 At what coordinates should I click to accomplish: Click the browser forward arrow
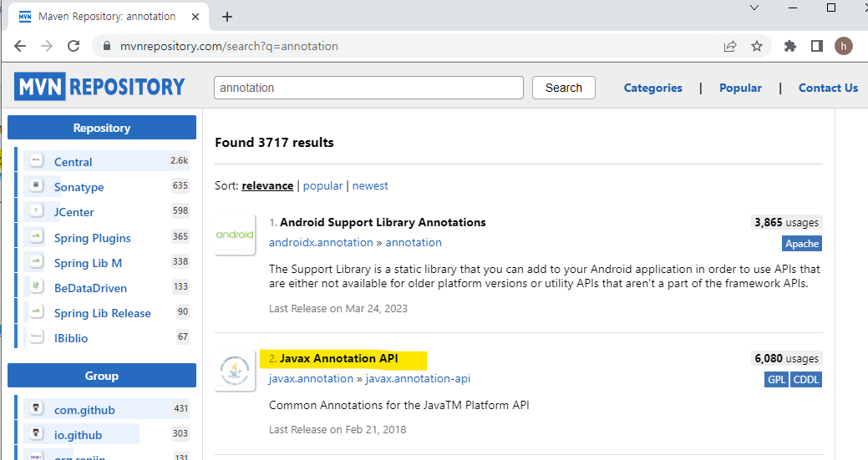47,46
